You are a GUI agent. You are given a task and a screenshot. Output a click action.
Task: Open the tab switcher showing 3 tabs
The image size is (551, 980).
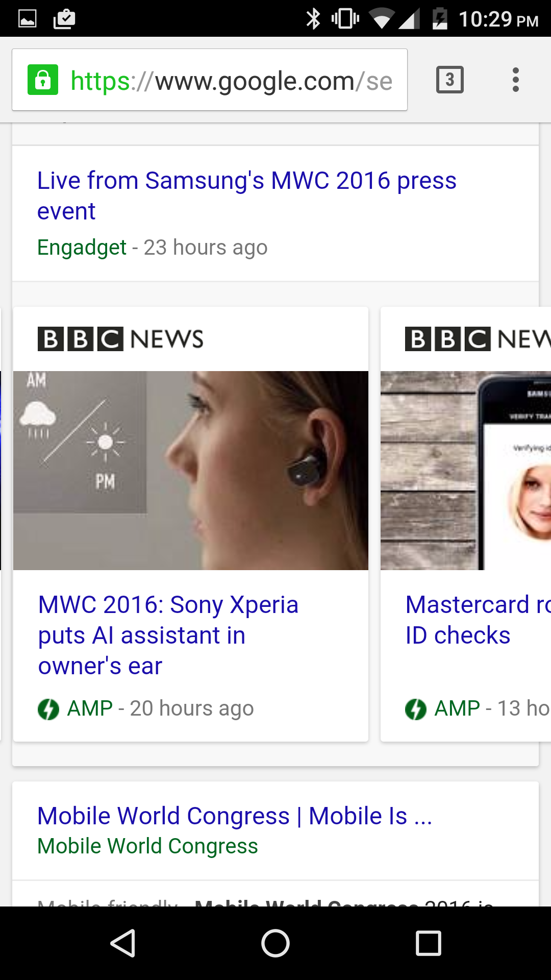point(450,80)
